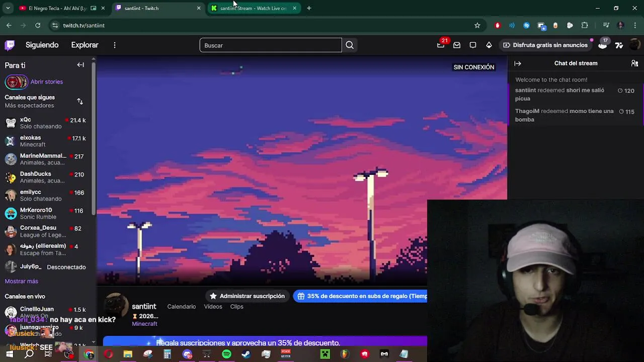Open CinellloJuan live channel in sidebar

[x=45, y=312]
